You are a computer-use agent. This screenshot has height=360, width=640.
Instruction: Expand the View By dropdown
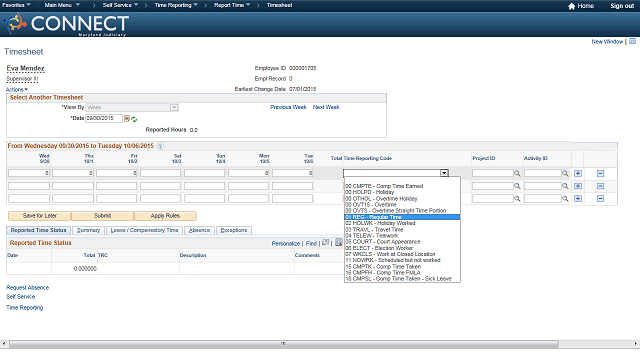pyautogui.click(x=174, y=108)
